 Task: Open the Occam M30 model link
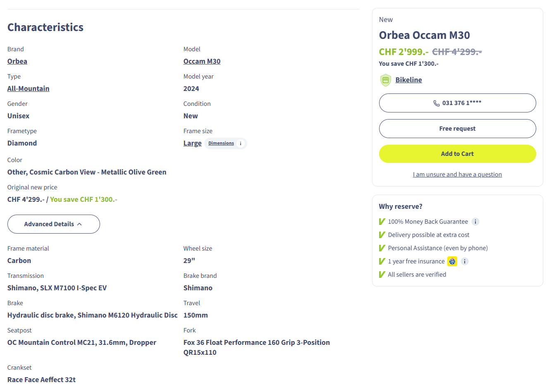(x=202, y=61)
